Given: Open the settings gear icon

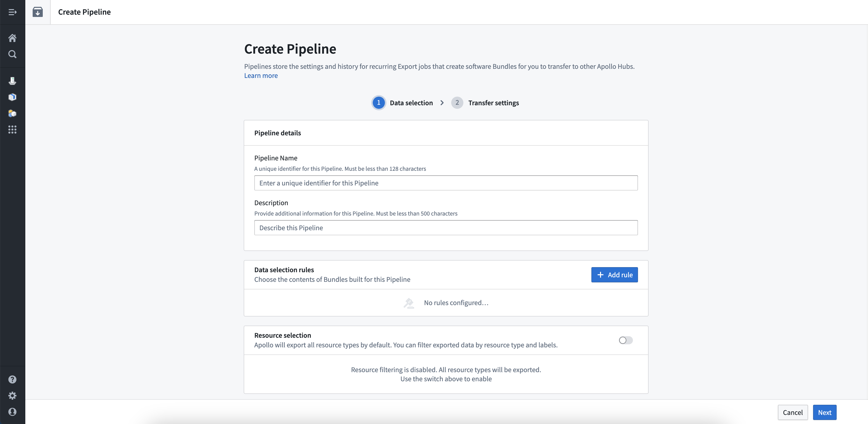Looking at the screenshot, I should point(12,396).
